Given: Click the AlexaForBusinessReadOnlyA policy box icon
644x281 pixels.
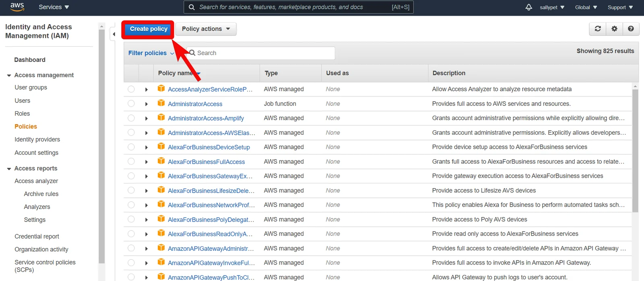Looking at the screenshot, I should 161,233.
